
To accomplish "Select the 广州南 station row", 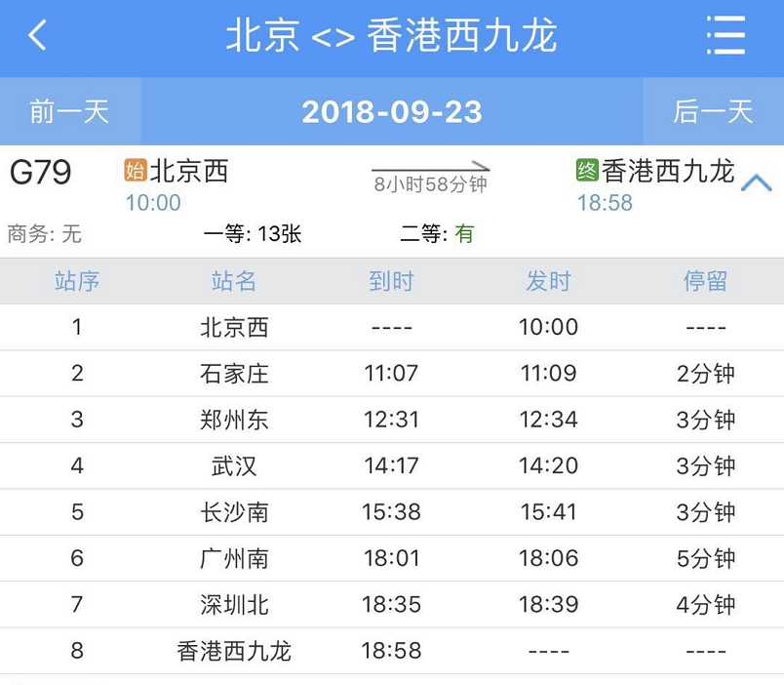I will [x=234, y=558].
